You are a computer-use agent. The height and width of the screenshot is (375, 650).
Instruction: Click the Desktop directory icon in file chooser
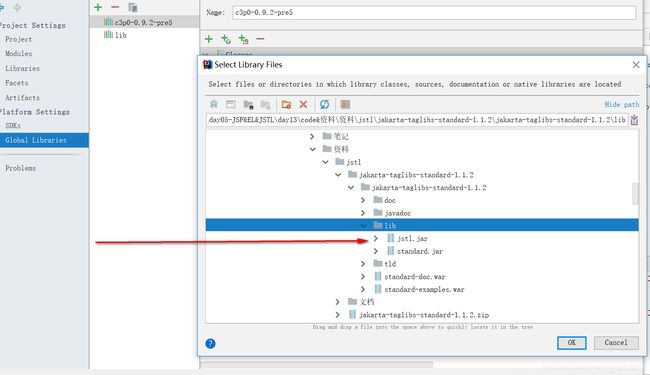pos(230,104)
